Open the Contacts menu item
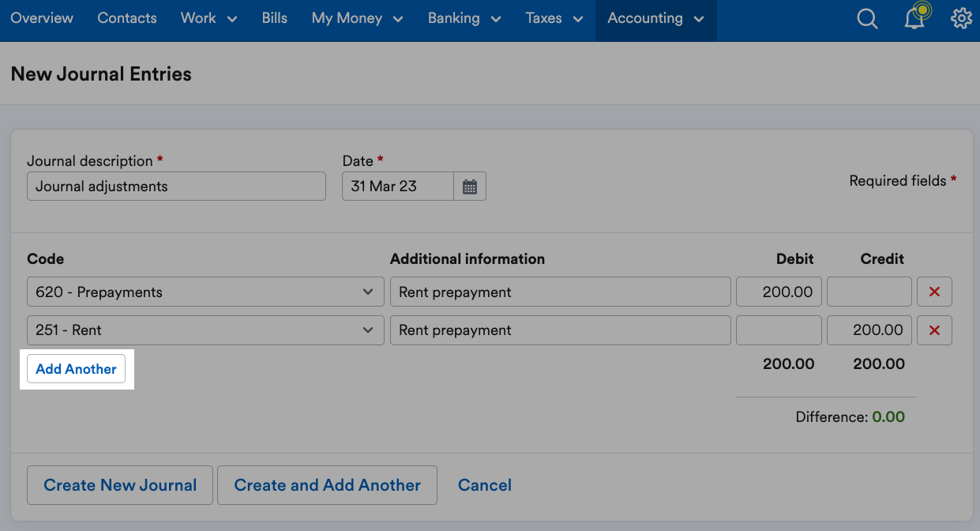This screenshot has height=531, width=980. click(126, 18)
